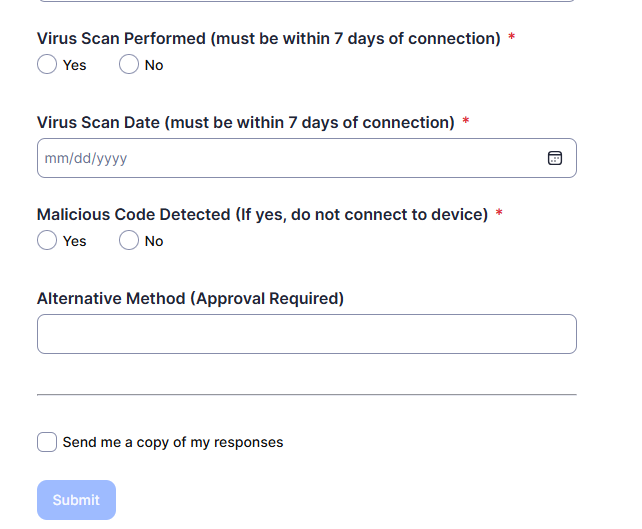Open the calendar picker icon in date field
Screen dimensions: 642x529
pos(555,158)
